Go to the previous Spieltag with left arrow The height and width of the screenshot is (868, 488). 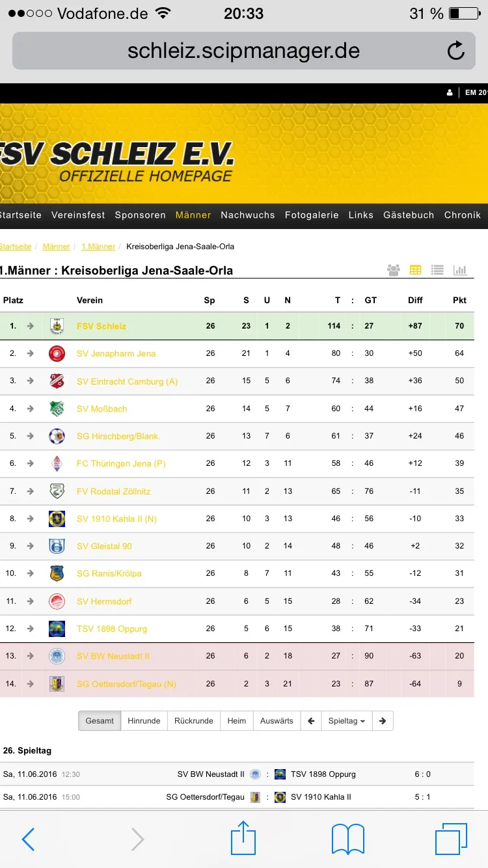pyautogui.click(x=311, y=721)
